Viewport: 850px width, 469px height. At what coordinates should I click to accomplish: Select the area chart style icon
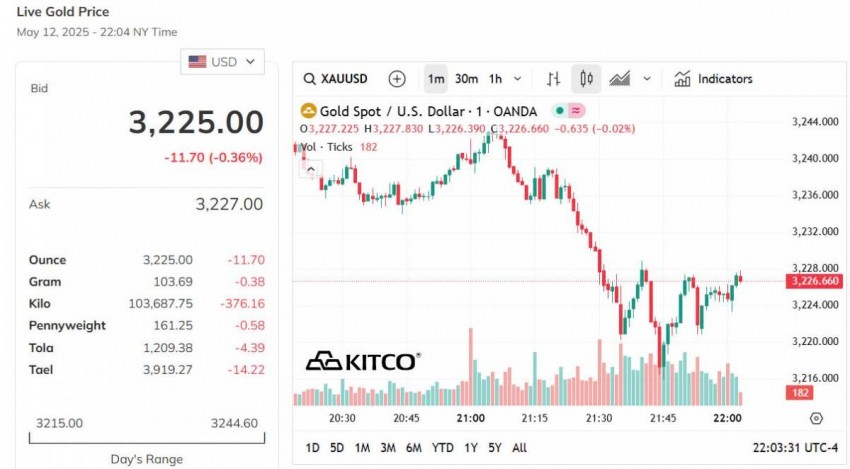619,79
